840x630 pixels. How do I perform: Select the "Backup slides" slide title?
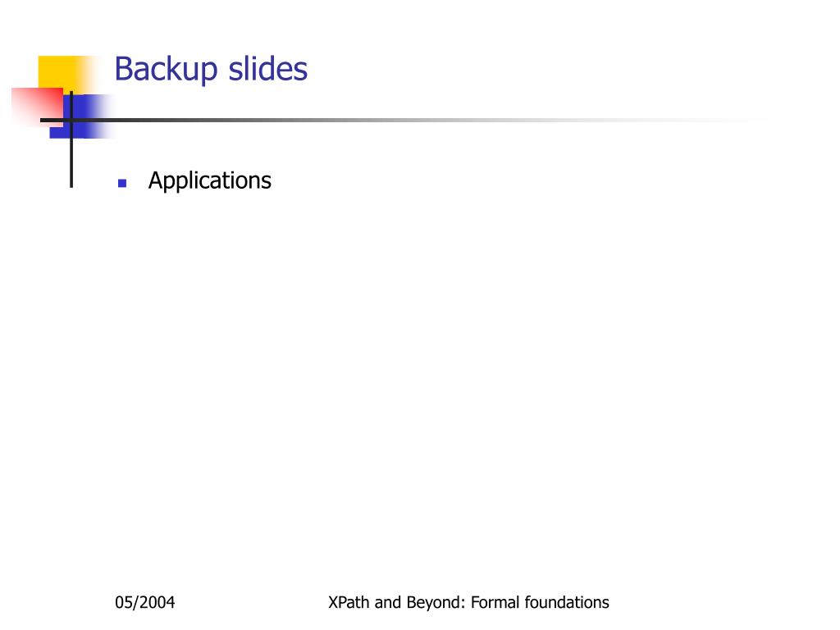point(211,70)
